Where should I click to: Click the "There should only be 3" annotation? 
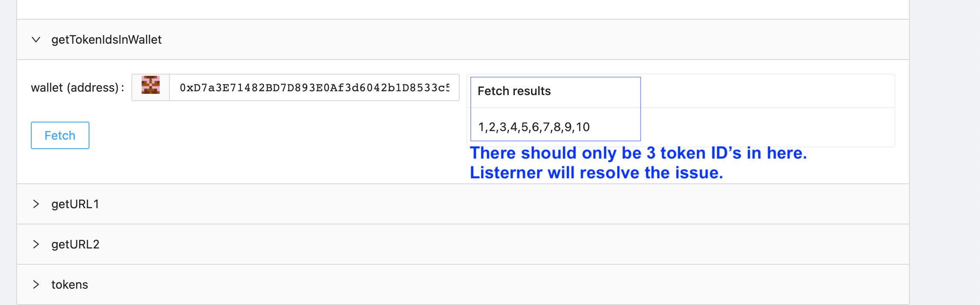638,153
